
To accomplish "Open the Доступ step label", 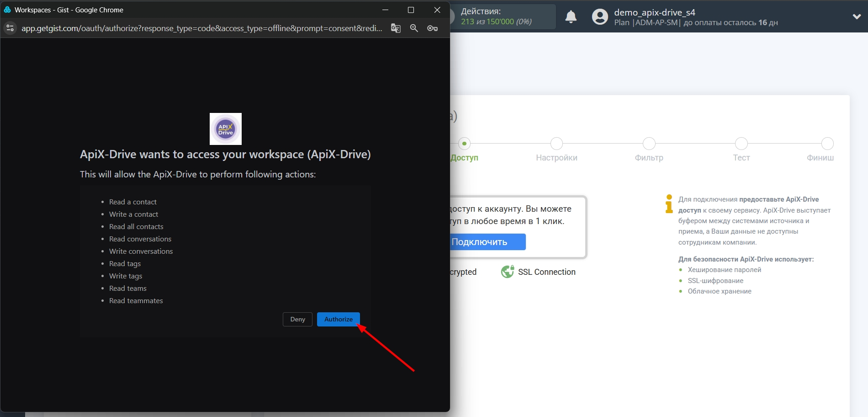I will pyautogui.click(x=464, y=158).
